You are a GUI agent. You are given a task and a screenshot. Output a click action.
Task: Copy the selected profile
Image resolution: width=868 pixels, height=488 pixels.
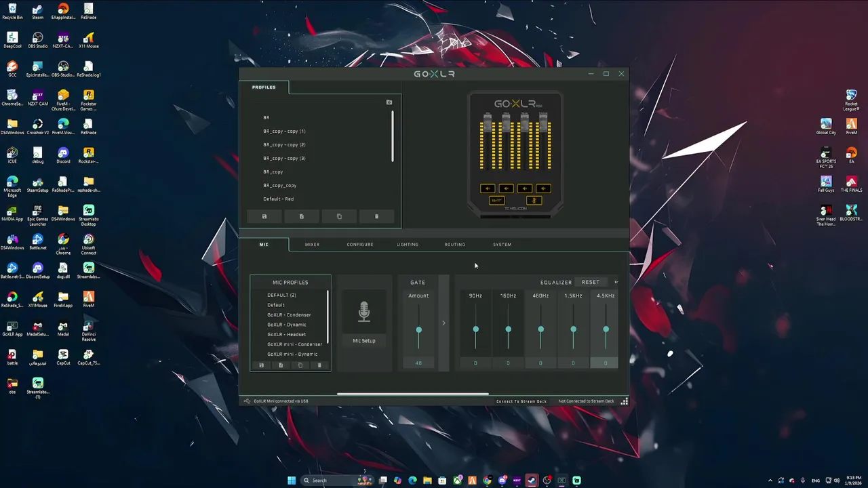[339, 216]
